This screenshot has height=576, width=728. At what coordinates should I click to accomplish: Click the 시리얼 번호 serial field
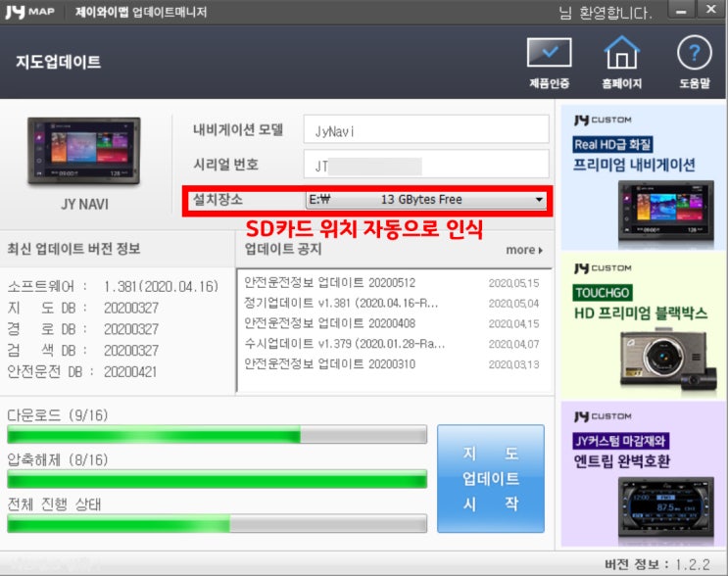pos(426,164)
